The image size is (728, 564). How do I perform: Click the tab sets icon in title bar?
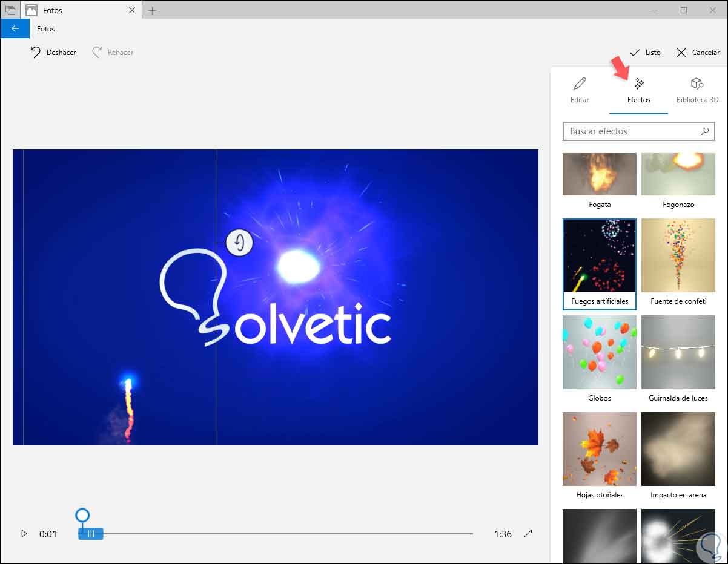click(10, 10)
